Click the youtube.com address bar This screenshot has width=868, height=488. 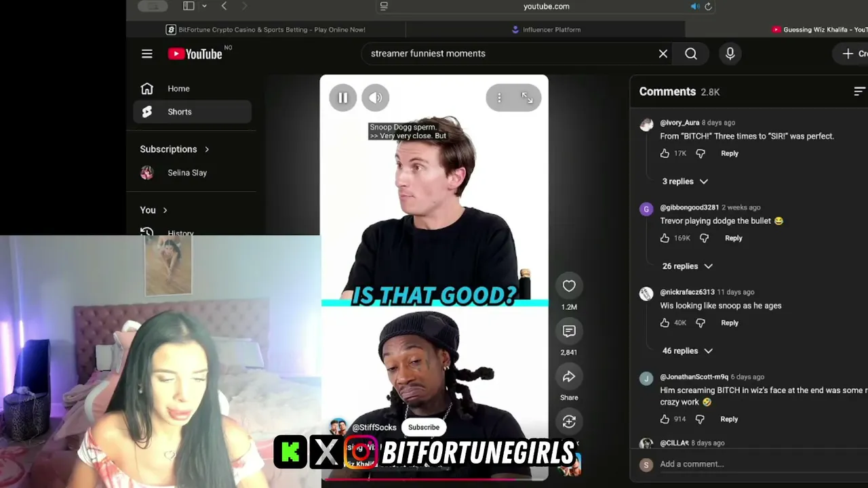(x=546, y=6)
